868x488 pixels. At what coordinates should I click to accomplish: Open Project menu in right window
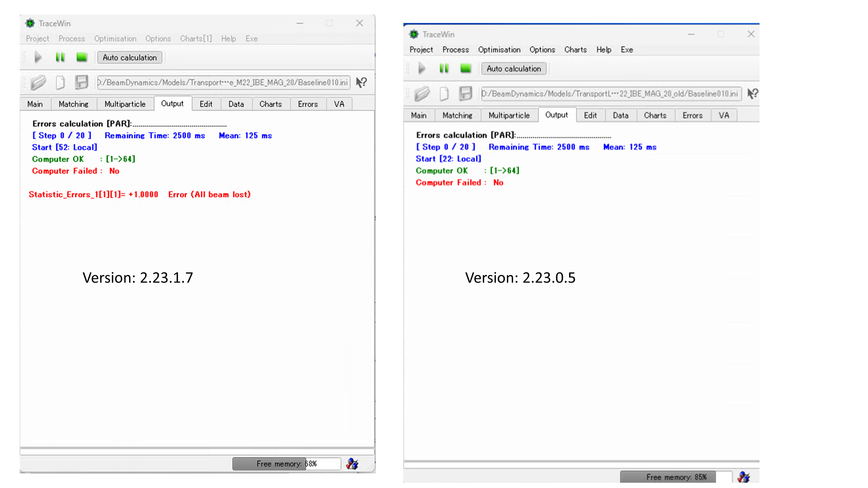(x=421, y=50)
